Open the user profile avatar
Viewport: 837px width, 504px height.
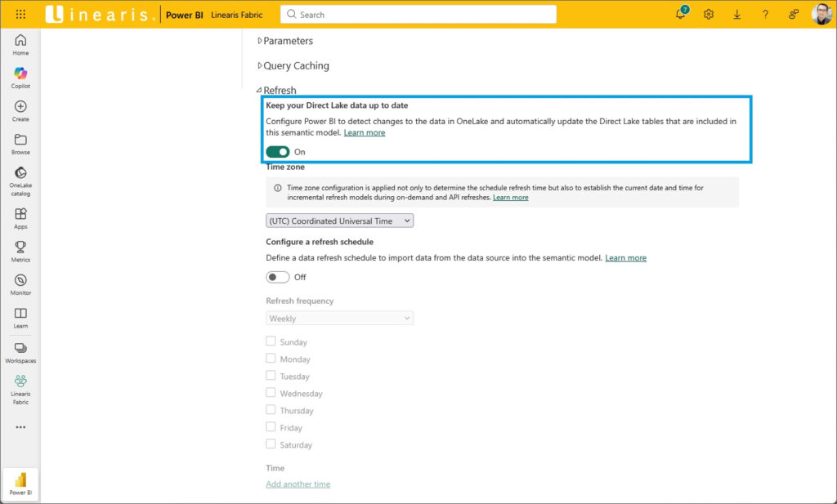tap(821, 14)
